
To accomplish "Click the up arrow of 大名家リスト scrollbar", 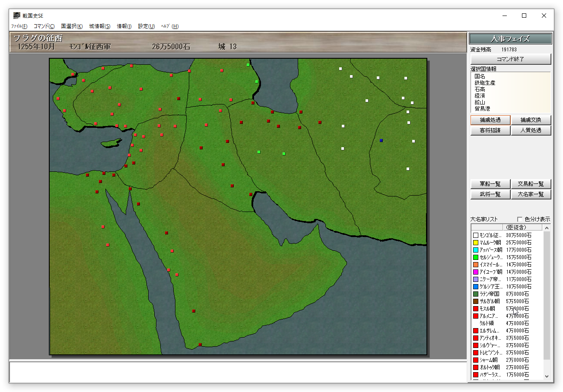I will pyautogui.click(x=547, y=228).
